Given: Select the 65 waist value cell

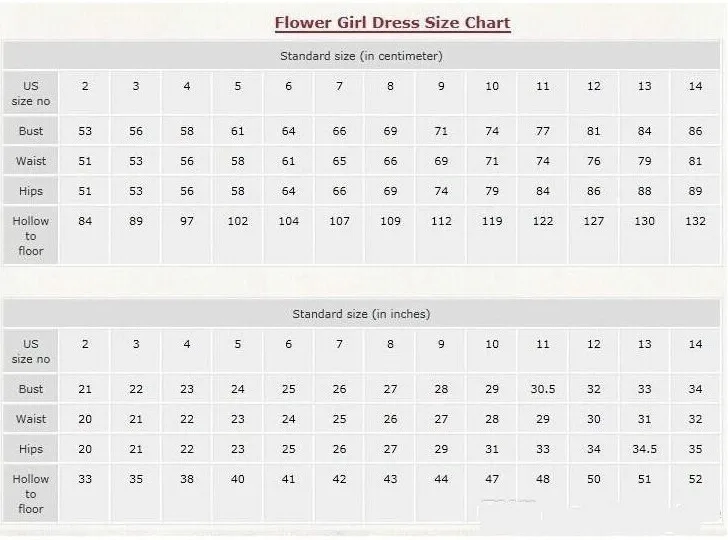Looking at the screenshot, I should pos(339,161).
